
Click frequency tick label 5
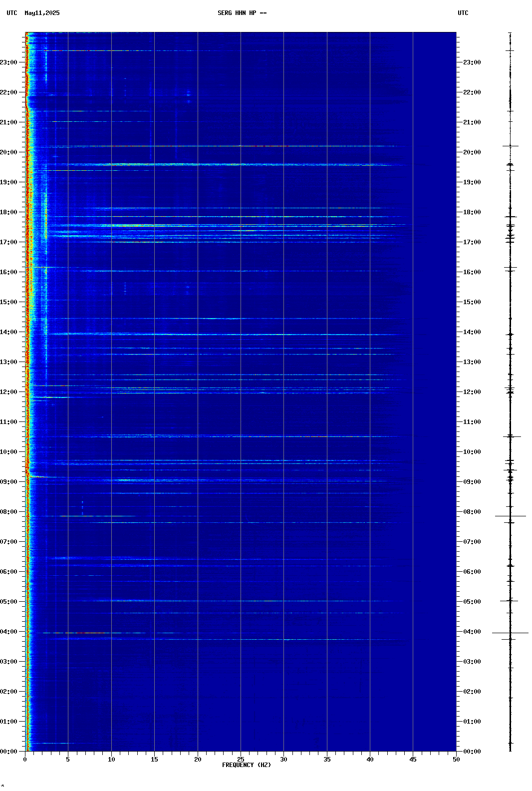coord(68,760)
